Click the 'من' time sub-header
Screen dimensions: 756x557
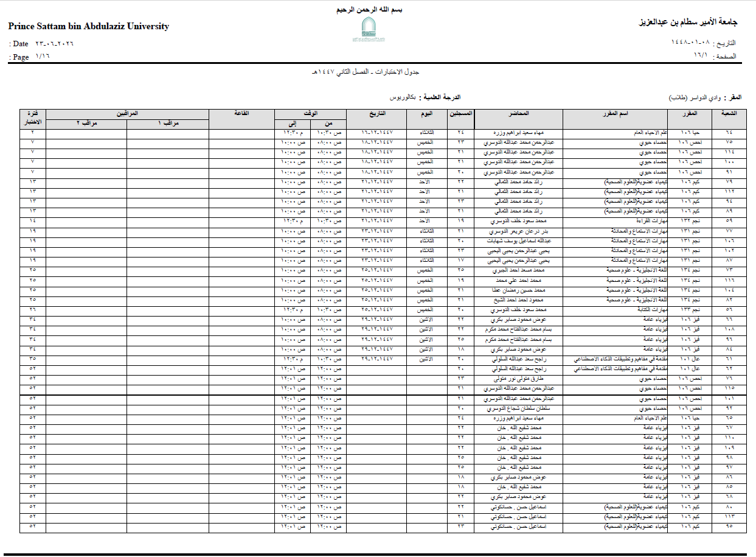[x=328, y=123]
